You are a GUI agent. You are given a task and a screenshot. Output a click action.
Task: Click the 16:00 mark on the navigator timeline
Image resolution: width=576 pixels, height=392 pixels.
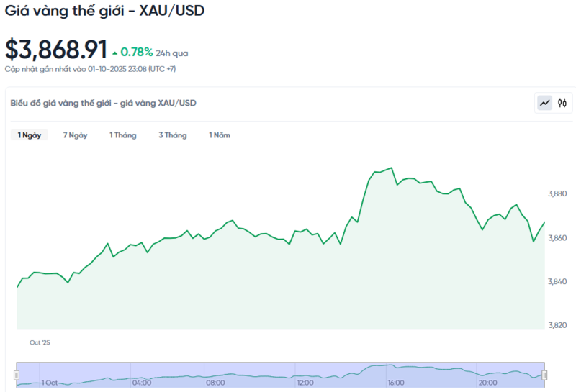pyautogui.click(x=395, y=383)
